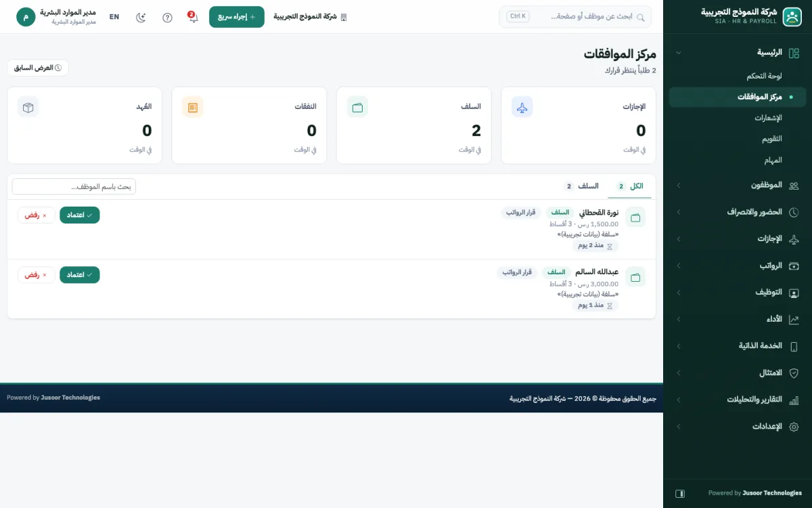The image size is (812, 508).
Task: Click the الأداء chart icon
Action: [x=794, y=319]
